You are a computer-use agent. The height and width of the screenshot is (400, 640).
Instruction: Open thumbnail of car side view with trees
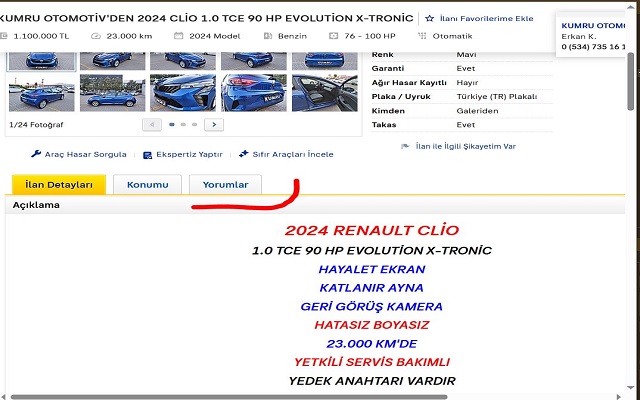point(112,93)
